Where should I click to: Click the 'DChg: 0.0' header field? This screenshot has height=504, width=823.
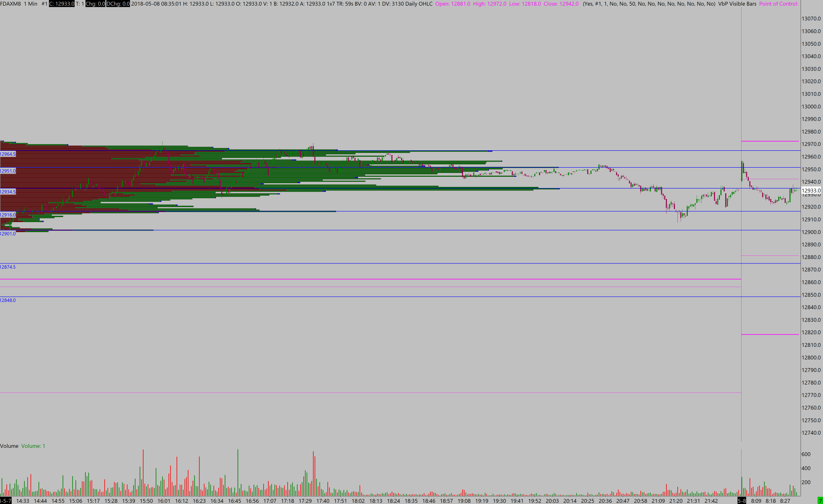click(x=118, y=4)
